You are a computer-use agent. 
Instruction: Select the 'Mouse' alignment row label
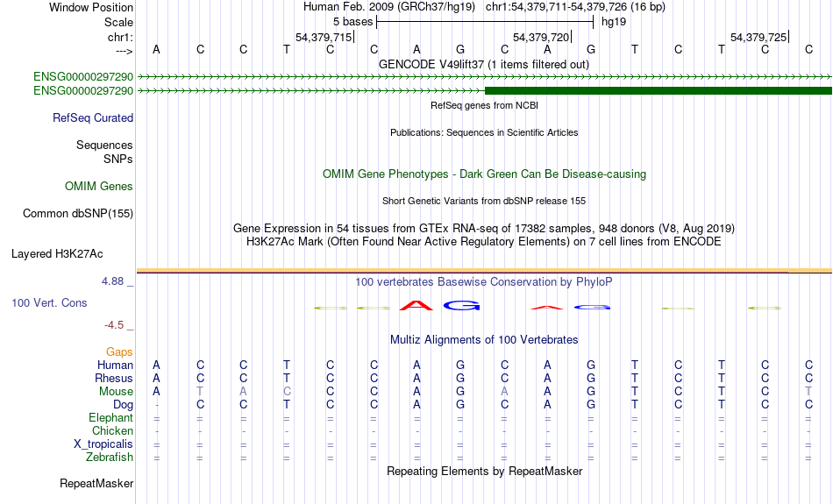(116, 392)
